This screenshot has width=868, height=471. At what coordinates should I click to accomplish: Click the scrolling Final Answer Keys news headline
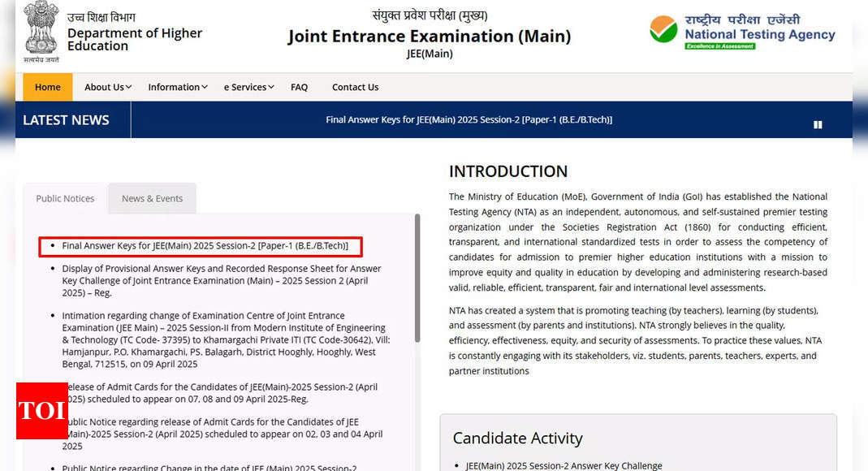pos(469,119)
